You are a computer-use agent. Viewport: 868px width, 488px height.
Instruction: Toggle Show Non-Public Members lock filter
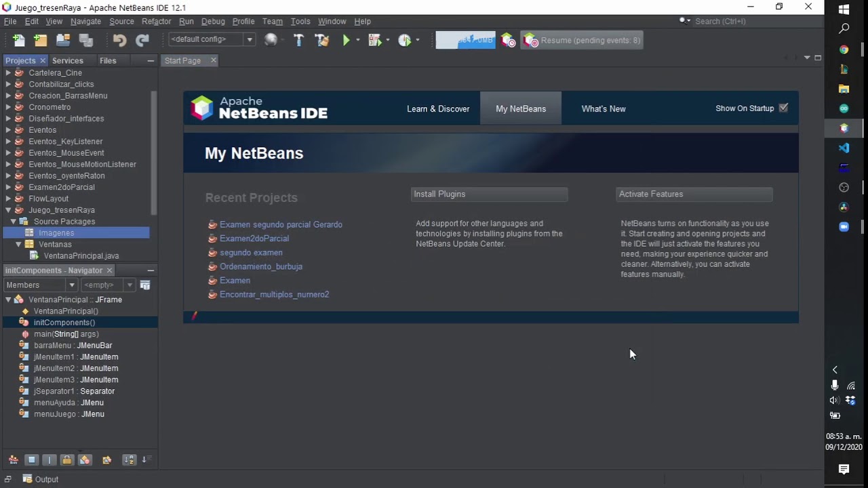(66, 460)
